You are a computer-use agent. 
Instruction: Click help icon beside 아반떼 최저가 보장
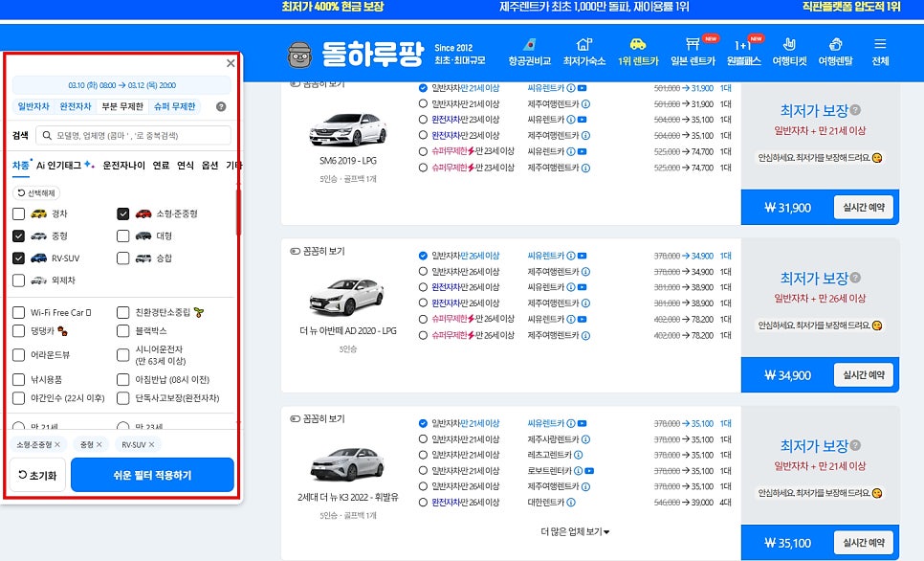[x=856, y=278]
